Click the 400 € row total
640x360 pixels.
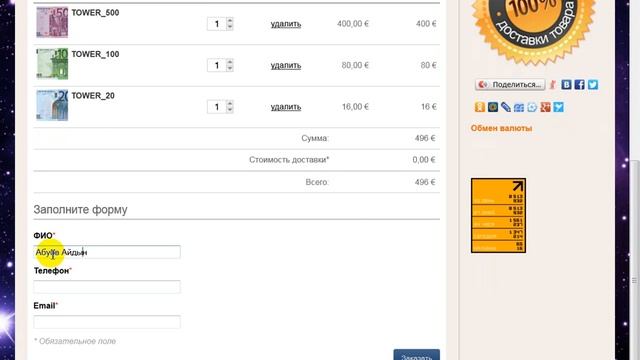pyautogui.click(x=426, y=24)
